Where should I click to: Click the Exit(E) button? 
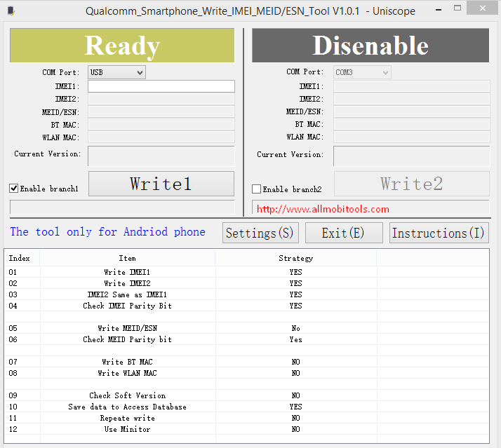[343, 233]
